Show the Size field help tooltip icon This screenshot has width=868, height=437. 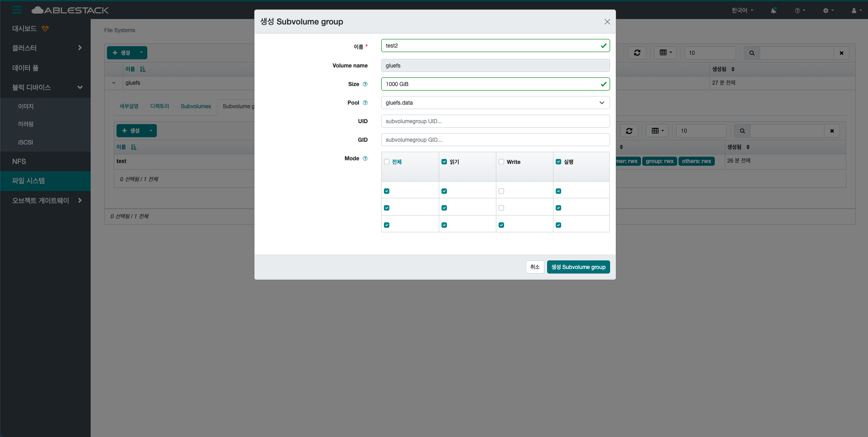point(365,84)
